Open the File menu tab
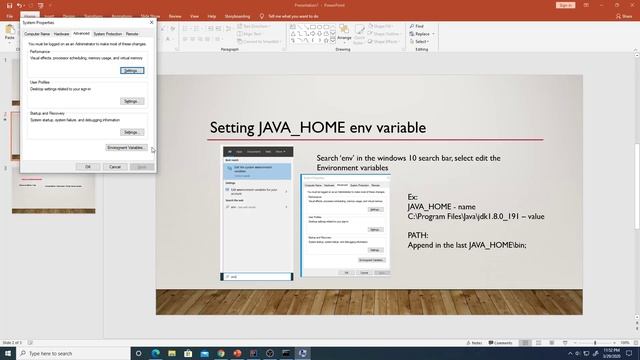The height and width of the screenshot is (360, 640). tap(9, 16)
